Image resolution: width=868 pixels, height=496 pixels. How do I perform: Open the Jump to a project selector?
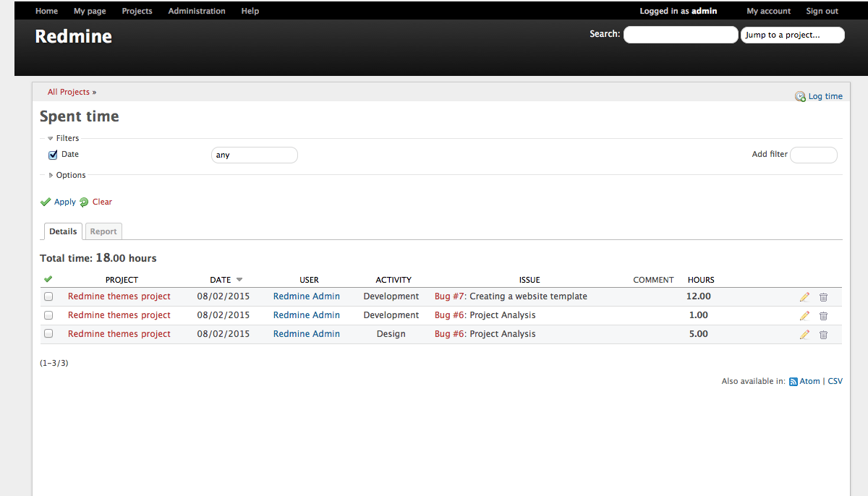pos(792,35)
